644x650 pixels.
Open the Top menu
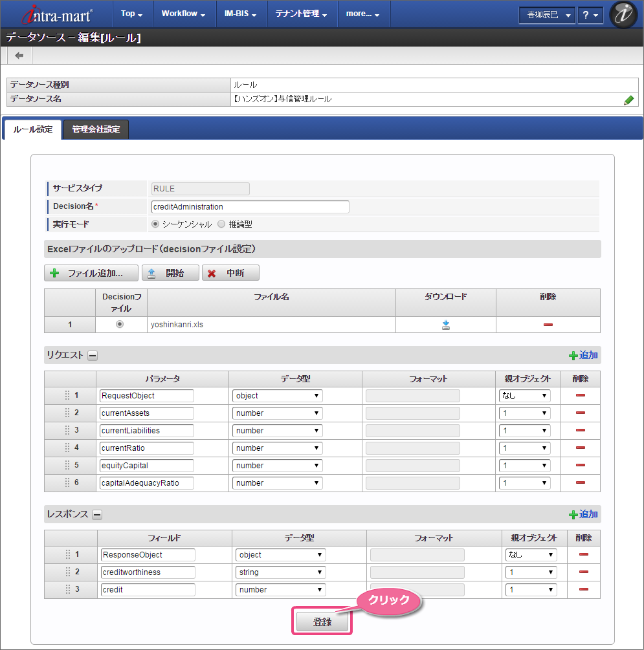(x=132, y=14)
